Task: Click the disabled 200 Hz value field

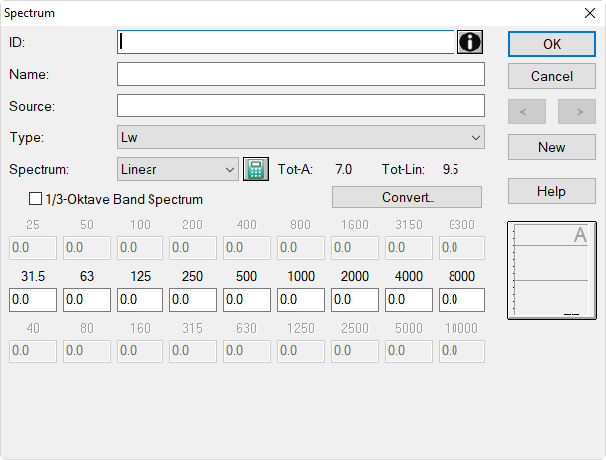Action: tap(193, 248)
